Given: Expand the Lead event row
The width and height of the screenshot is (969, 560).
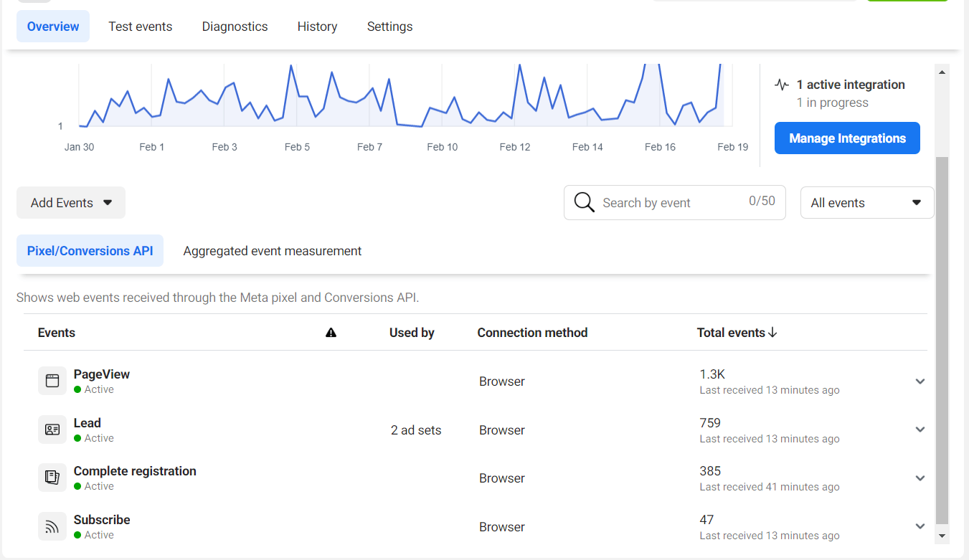Looking at the screenshot, I should (920, 430).
